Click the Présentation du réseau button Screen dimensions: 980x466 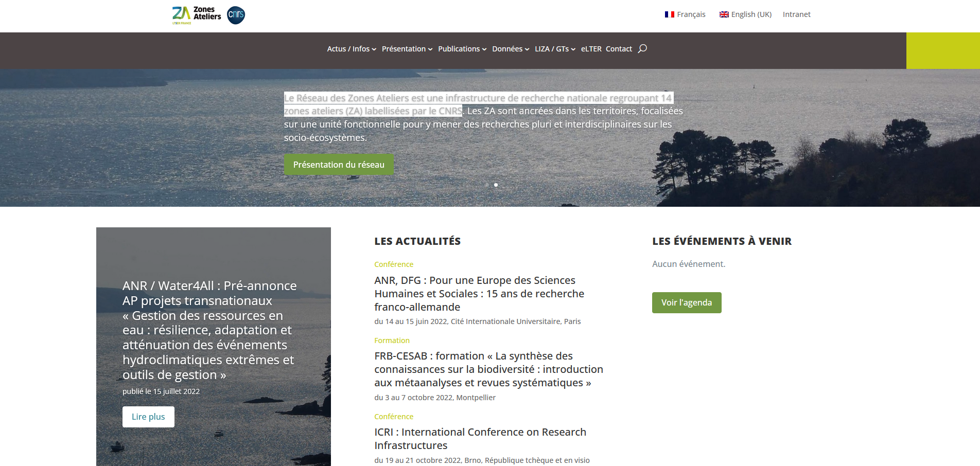pyautogui.click(x=339, y=165)
